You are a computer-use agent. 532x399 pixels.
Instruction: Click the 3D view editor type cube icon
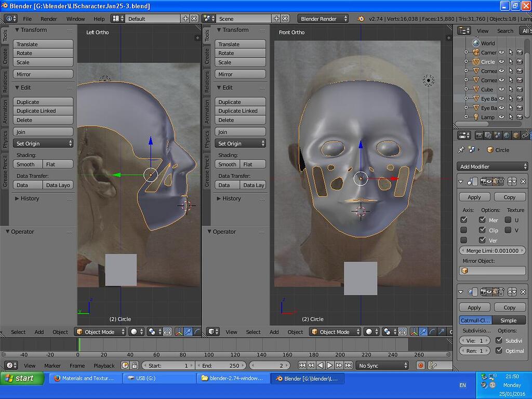(x=212, y=332)
